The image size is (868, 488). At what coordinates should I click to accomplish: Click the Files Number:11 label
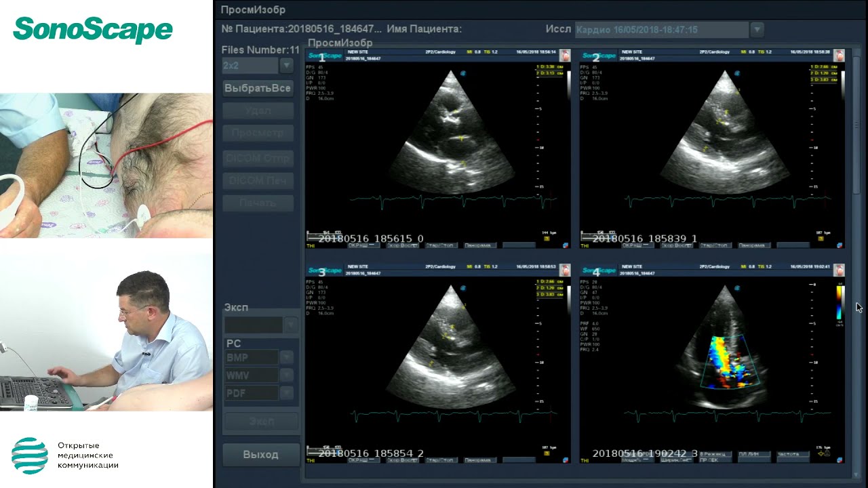260,49
